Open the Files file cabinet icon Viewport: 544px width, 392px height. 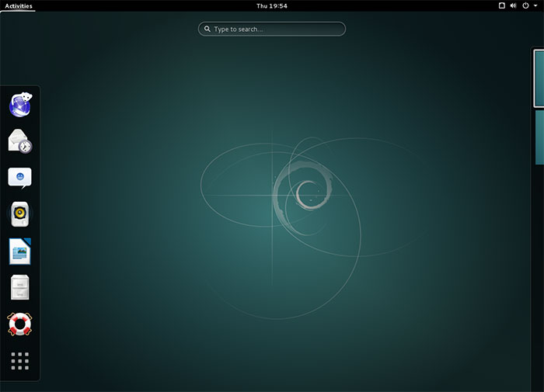(20, 287)
